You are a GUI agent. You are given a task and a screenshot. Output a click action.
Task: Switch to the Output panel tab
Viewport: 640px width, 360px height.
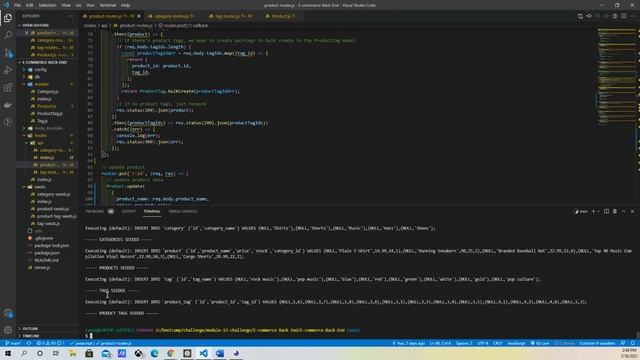[129, 211]
